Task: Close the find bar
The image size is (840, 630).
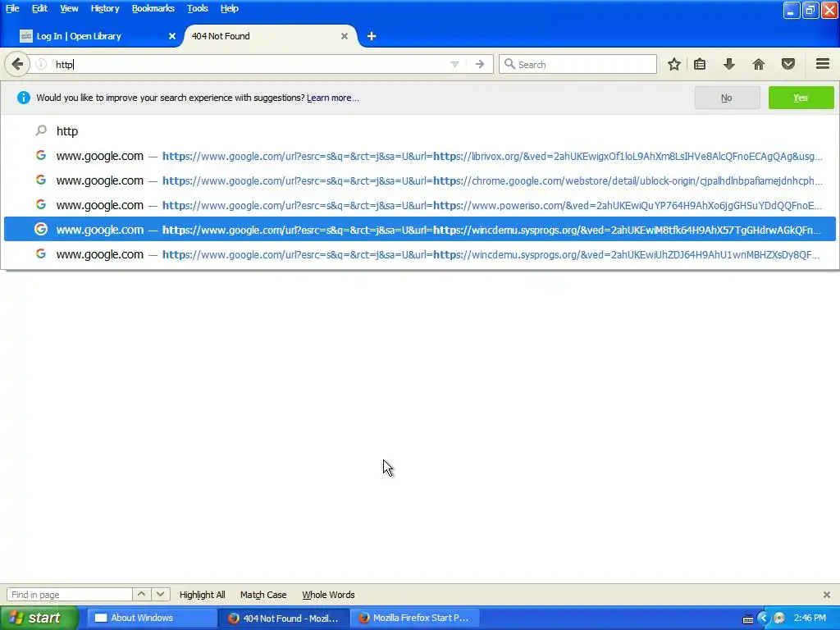Action: tap(827, 595)
